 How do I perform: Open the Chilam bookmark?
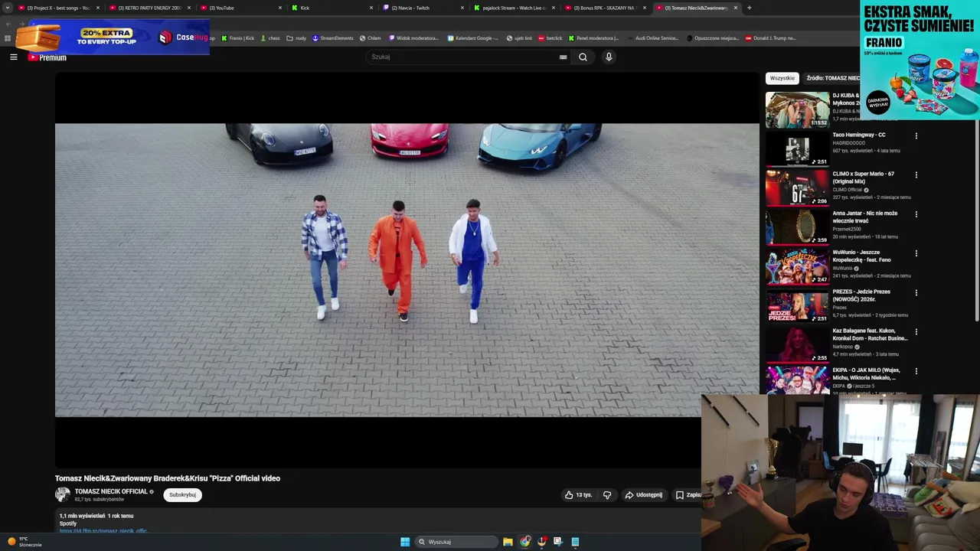tap(371, 38)
